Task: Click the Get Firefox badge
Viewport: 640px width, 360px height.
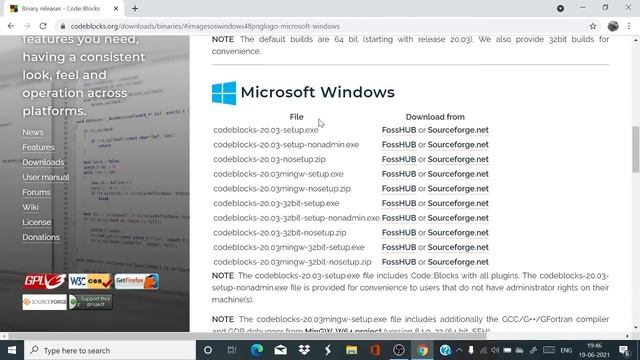Action: 137,281
